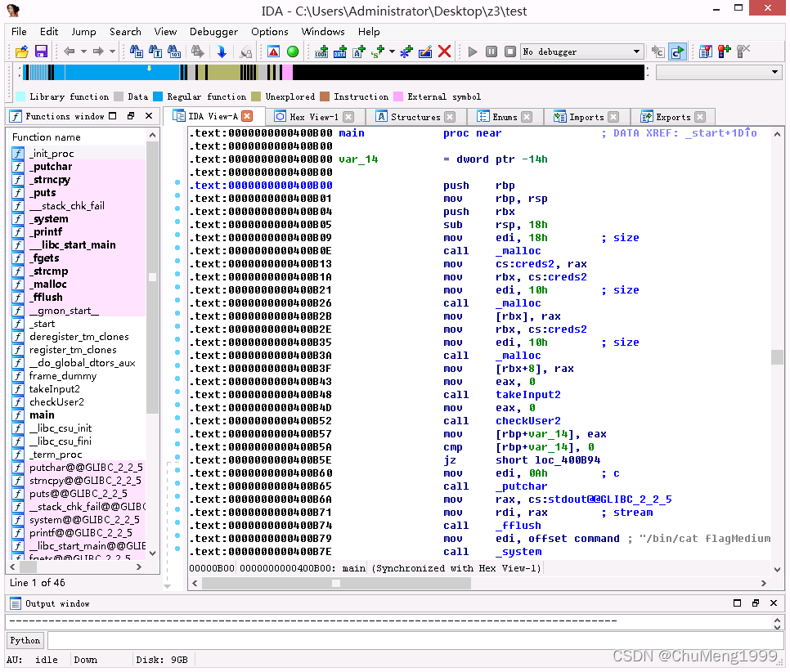
Task: Click the green circle icon in toolbar
Action: (293, 52)
